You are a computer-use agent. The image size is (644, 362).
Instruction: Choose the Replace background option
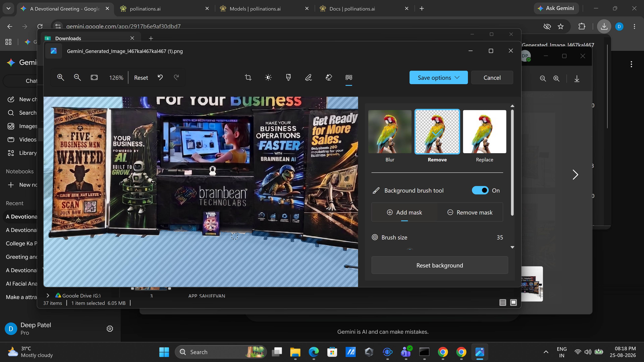point(485,136)
